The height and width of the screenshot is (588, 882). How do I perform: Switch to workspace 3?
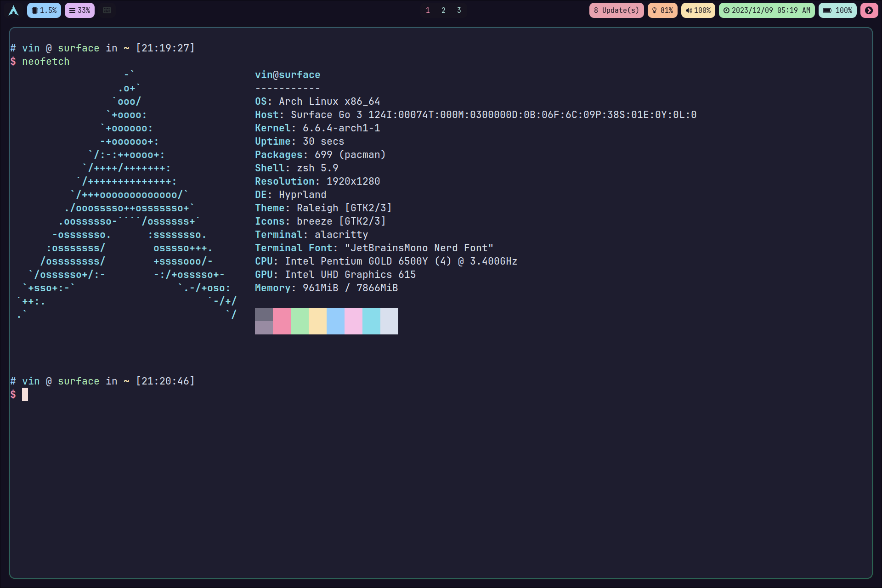pyautogui.click(x=459, y=10)
